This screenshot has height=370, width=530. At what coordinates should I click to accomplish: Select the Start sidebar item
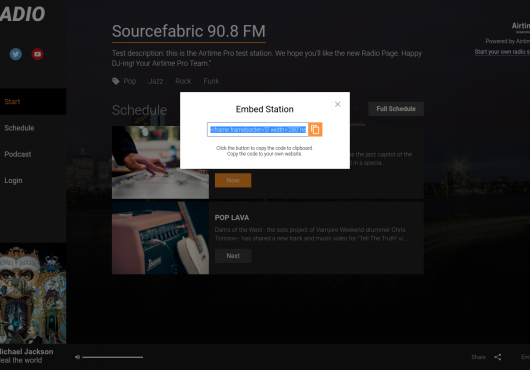pyautogui.click(x=33, y=102)
